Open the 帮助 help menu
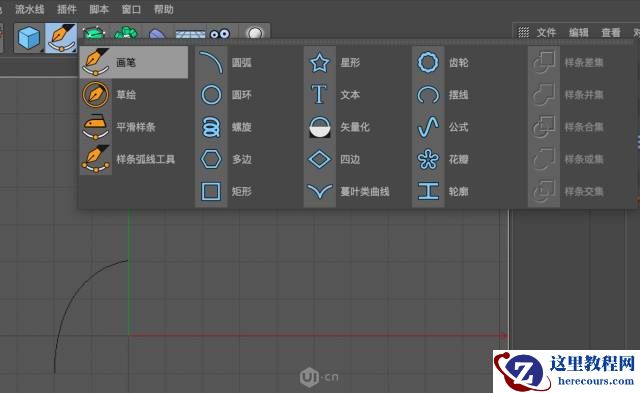The width and height of the screenshot is (640, 393). 164,9
